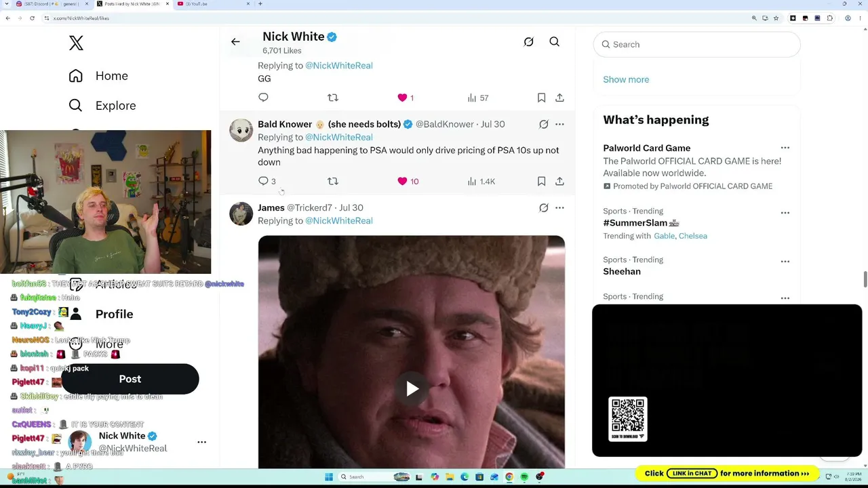Open a new browser tab
This screenshot has width=868, height=488.
click(x=260, y=4)
